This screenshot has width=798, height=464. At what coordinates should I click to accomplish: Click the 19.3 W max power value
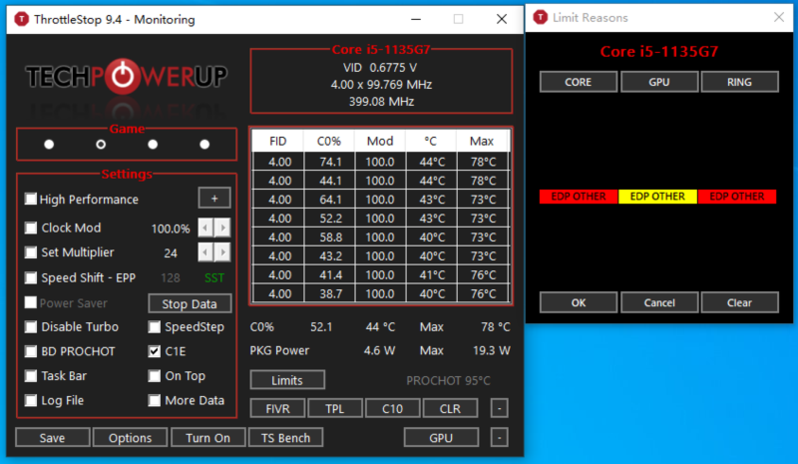click(491, 351)
